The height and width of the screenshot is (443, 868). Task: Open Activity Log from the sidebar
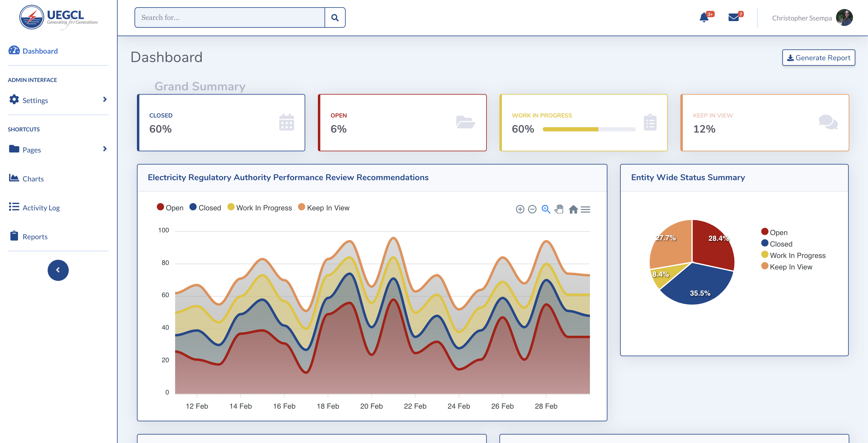[x=41, y=207]
